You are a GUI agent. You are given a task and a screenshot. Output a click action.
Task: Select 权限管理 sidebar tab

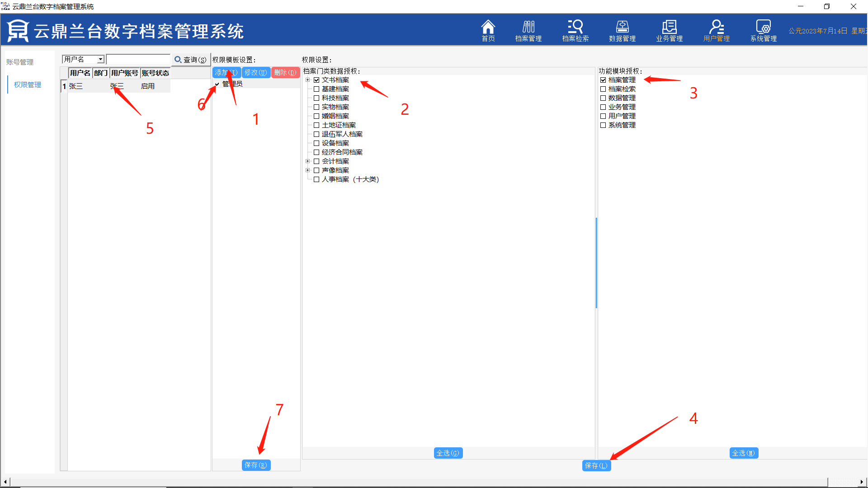click(27, 84)
